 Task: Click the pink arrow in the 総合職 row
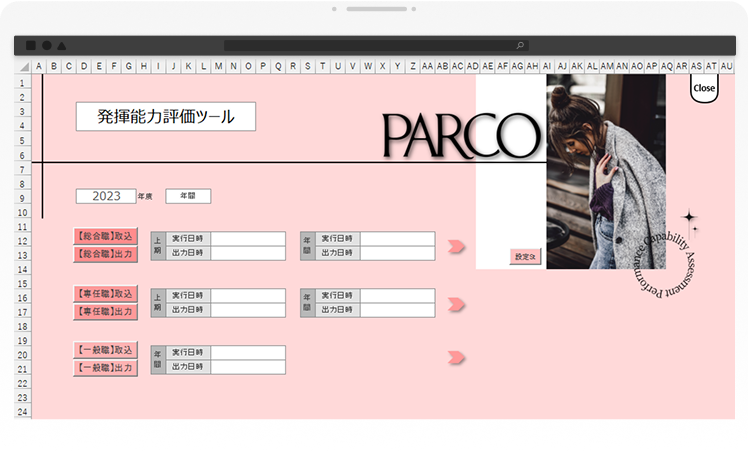click(x=456, y=246)
